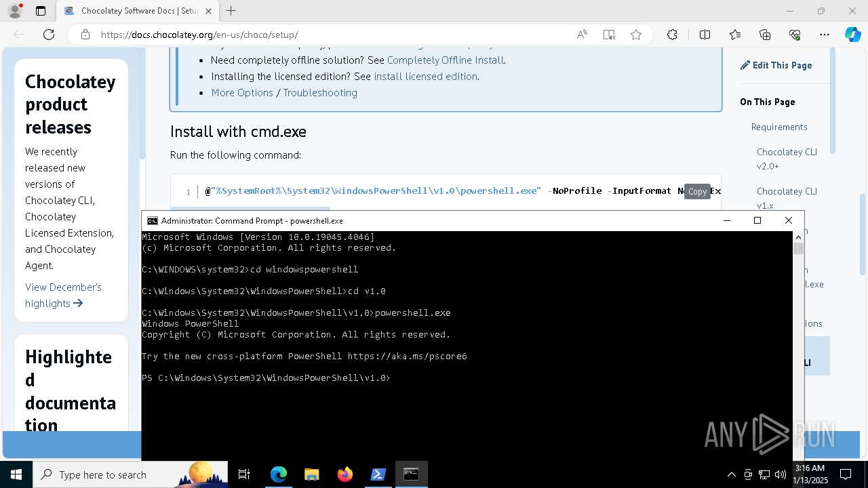Viewport: 868px width, 488px height.
Task: Click the powershell.exe command code line
Action: click(x=462, y=191)
